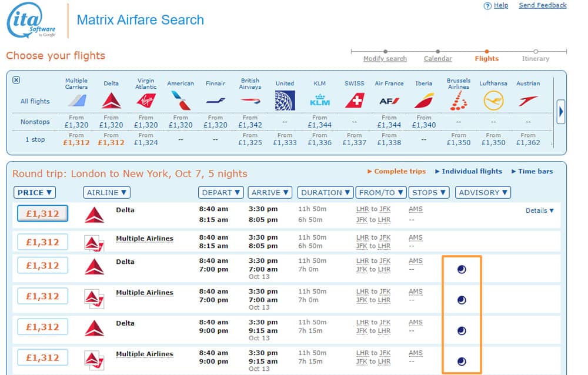Select the Virgin Atlantic logo

pos(146,101)
